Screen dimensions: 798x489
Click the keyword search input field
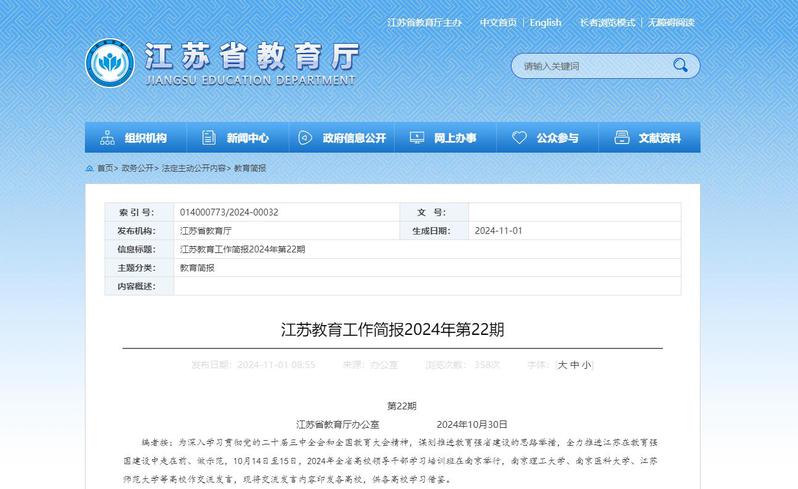point(590,66)
